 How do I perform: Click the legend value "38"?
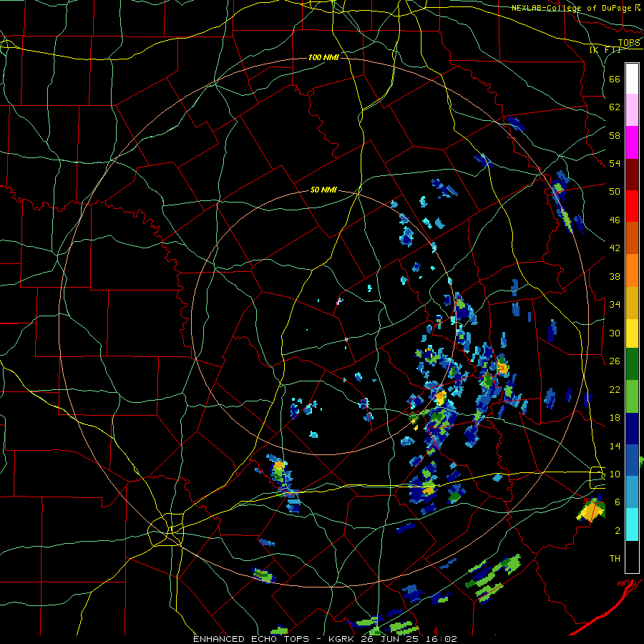(x=615, y=276)
